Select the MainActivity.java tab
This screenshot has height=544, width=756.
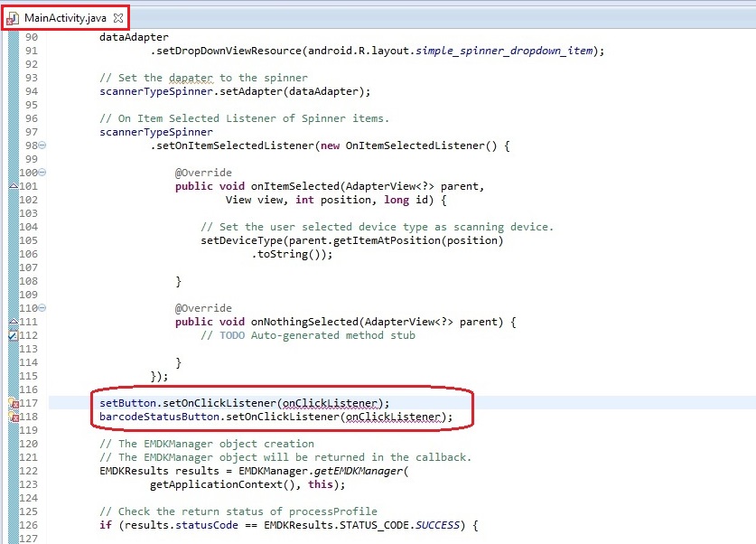coord(65,18)
